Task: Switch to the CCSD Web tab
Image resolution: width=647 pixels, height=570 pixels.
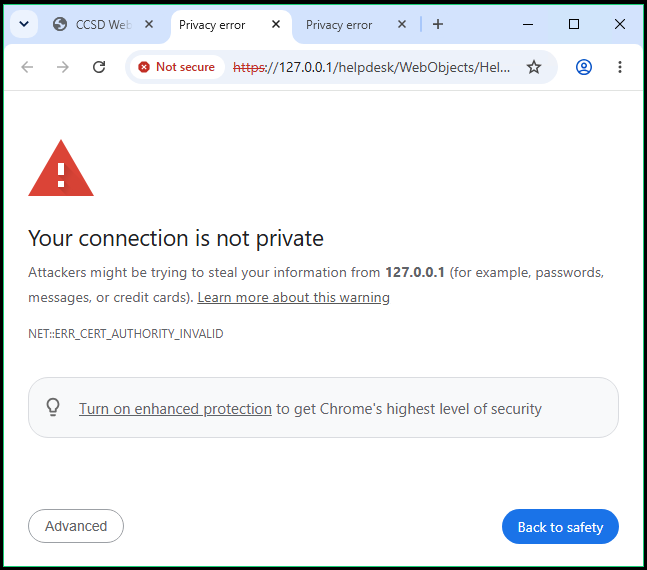Action: coord(103,25)
